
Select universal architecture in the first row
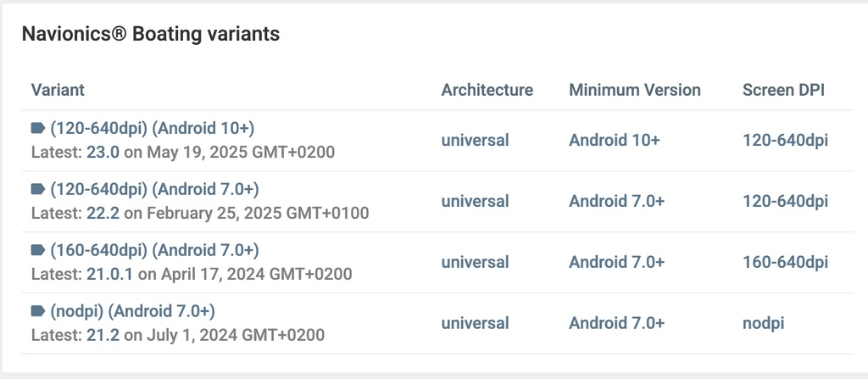tap(475, 140)
